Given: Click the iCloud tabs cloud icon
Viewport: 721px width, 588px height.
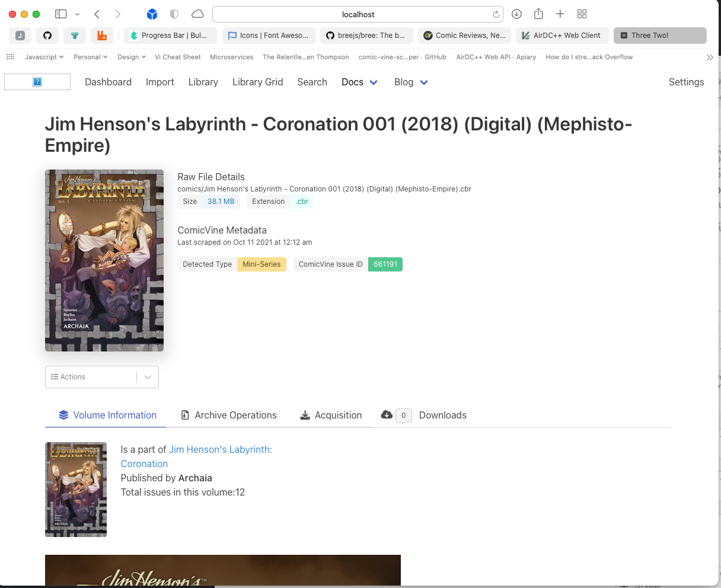Looking at the screenshot, I should 197,14.
